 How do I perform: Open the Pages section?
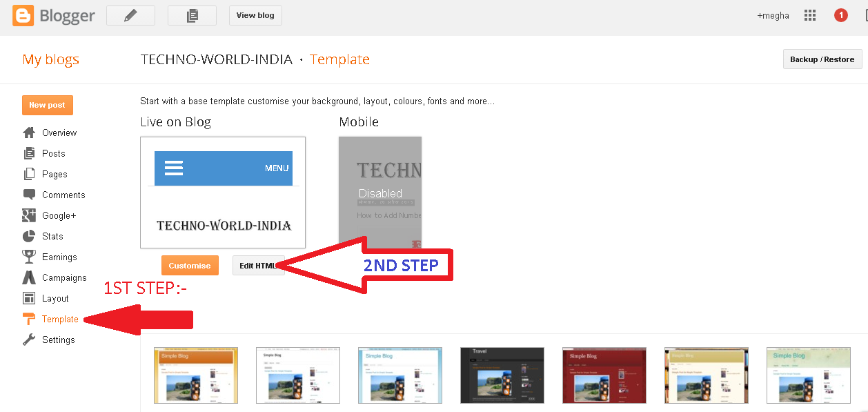click(x=55, y=174)
